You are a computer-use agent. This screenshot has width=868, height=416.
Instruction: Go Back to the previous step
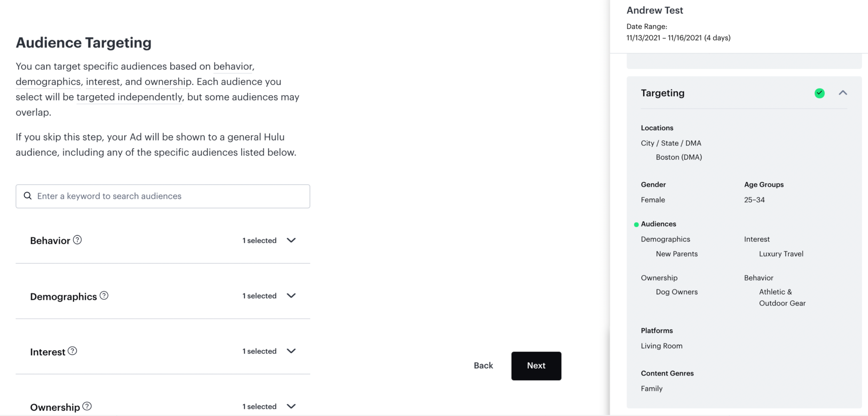coord(483,365)
